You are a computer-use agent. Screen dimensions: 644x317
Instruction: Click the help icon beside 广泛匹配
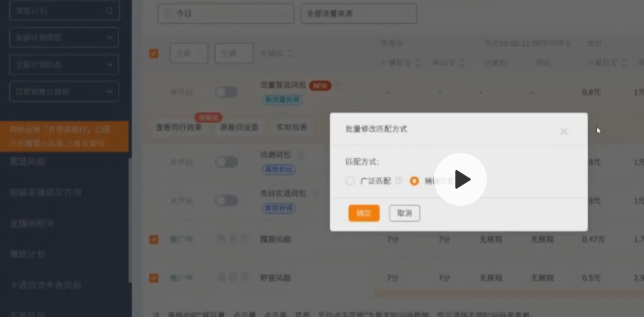tap(399, 181)
